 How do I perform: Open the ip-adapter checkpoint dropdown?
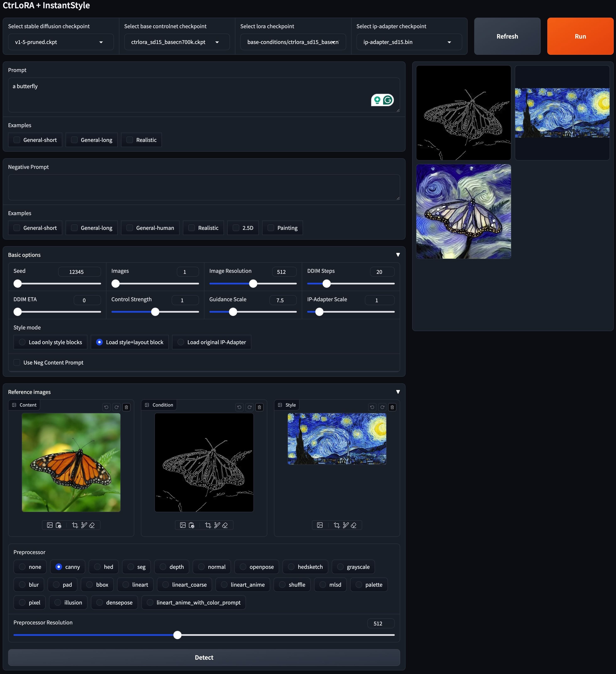point(409,42)
